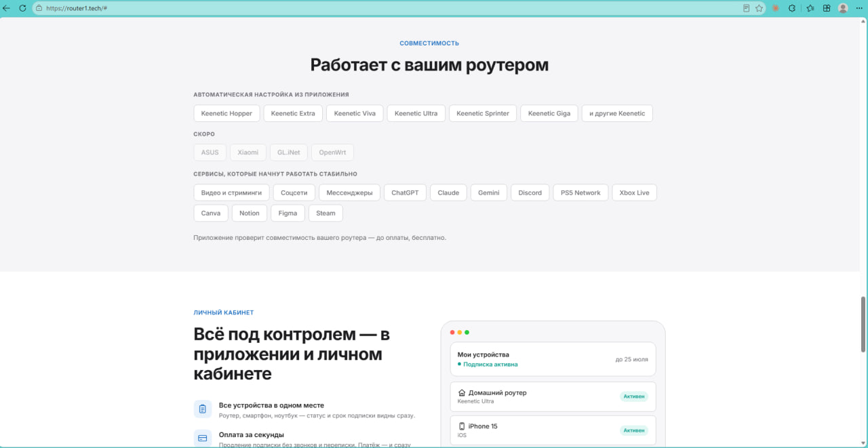Click the Keenetic Sprinter chip
Screen dimensions: 868x448
(x=483, y=113)
